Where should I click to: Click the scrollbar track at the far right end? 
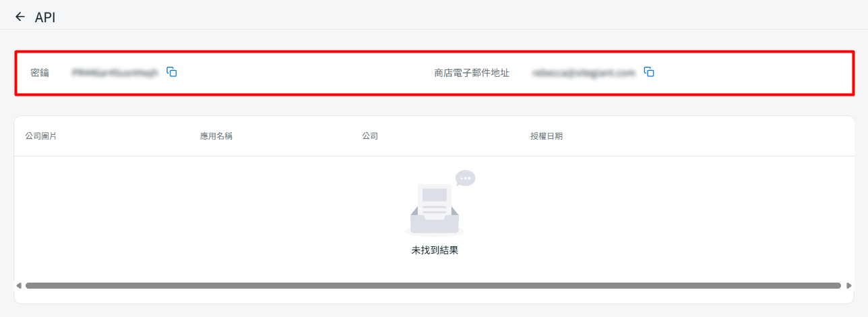(x=843, y=286)
